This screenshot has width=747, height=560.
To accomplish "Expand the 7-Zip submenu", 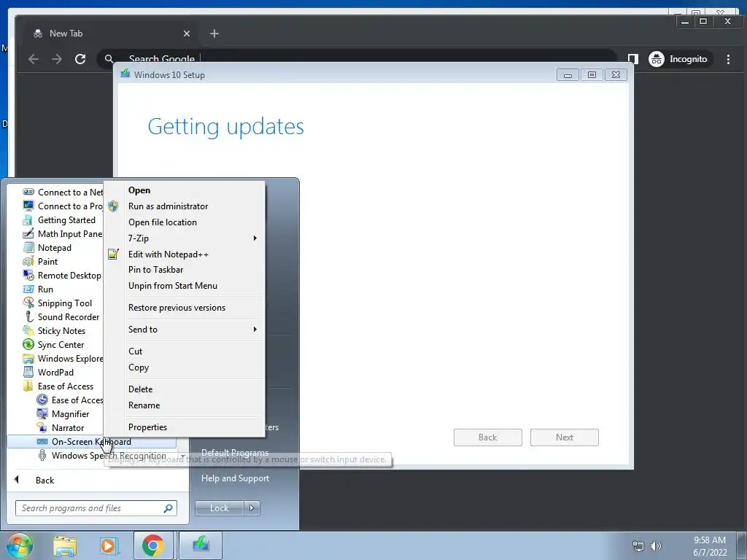I will (x=194, y=238).
